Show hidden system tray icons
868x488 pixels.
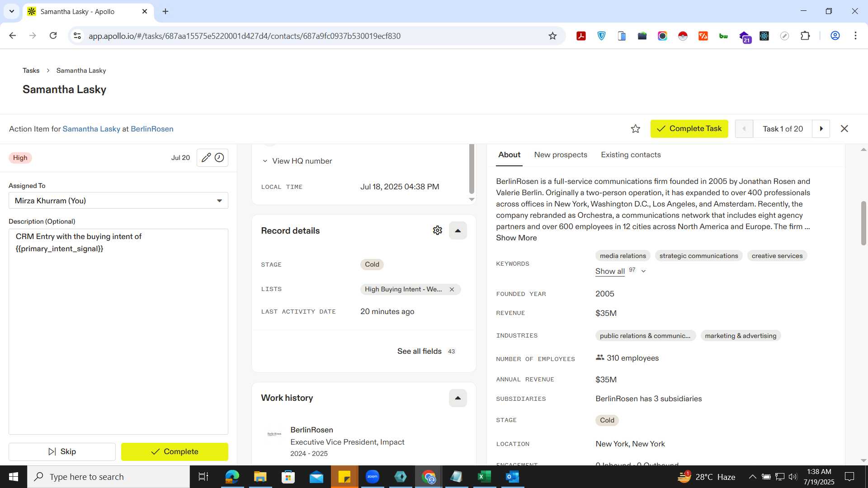click(752, 477)
